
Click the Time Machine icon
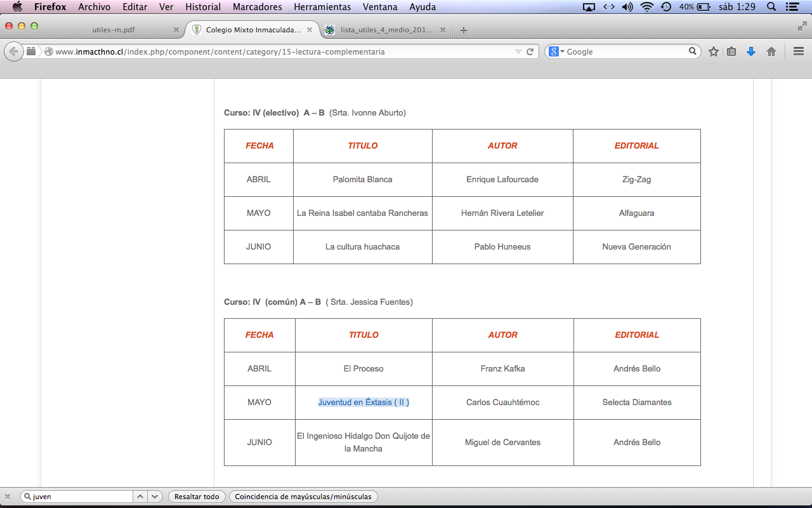point(666,7)
